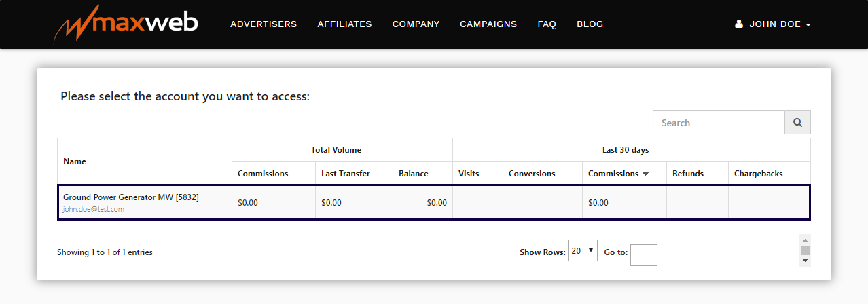Sort by the Balance column header
Viewport: 868px width, 304px height.
414,174
